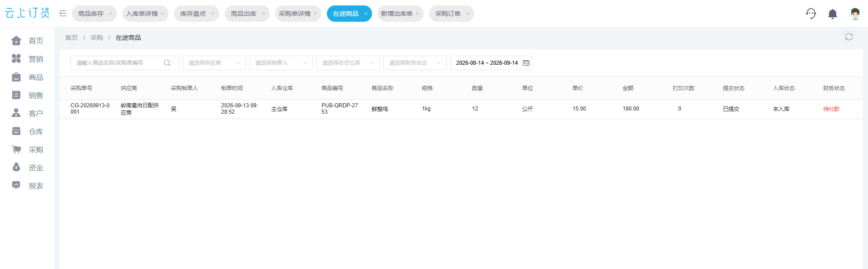Open 资金 module in sidebar

(x=27, y=168)
